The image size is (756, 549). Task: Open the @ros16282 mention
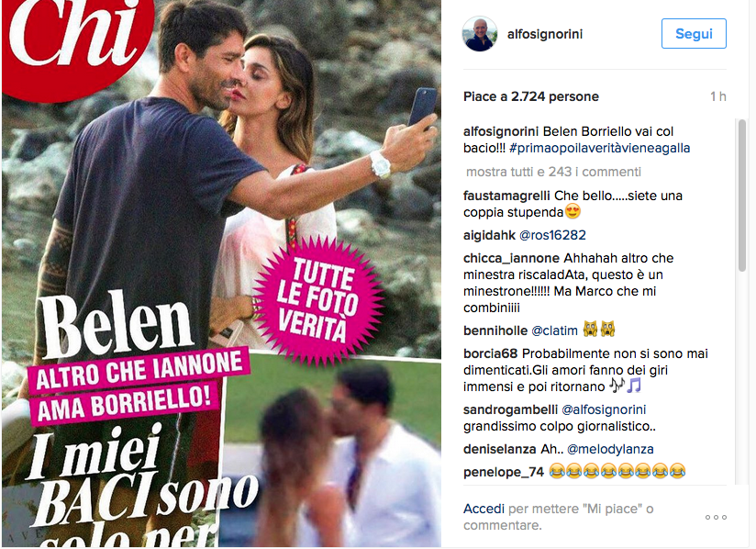click(552, 235)
